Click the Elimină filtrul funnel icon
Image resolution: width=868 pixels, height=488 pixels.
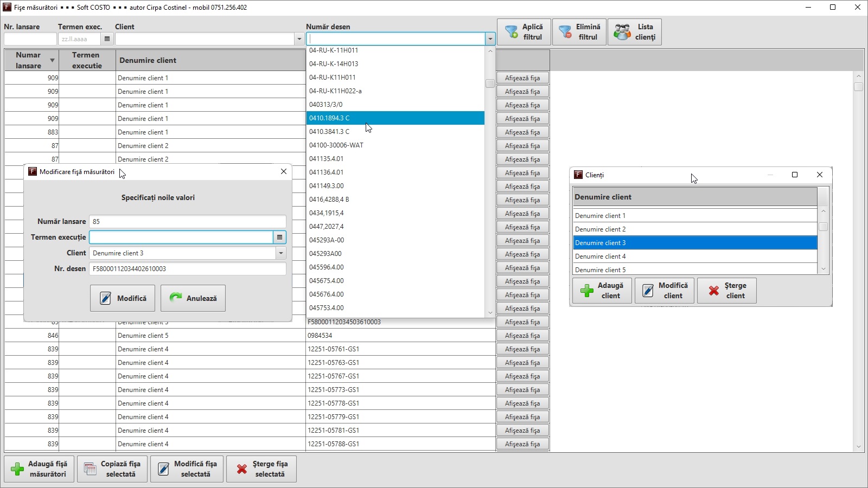(x=565, y=32)
